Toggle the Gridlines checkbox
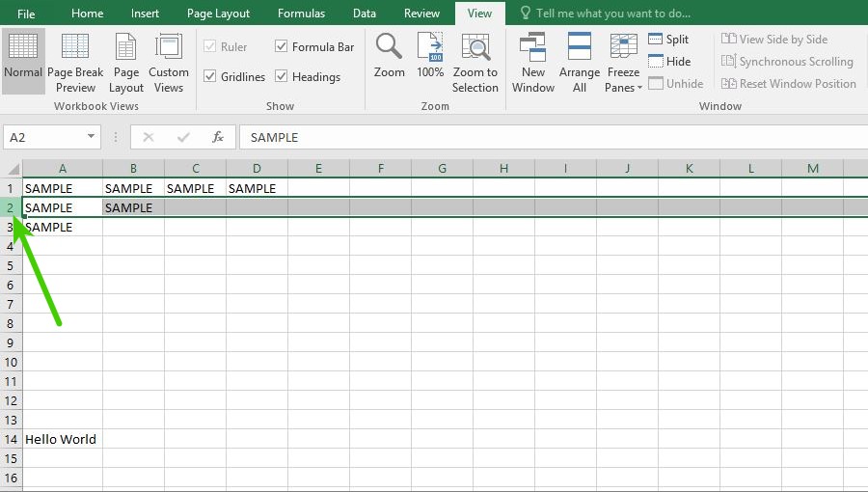Viewport: 868px width, 492px height. click(210, 76)
